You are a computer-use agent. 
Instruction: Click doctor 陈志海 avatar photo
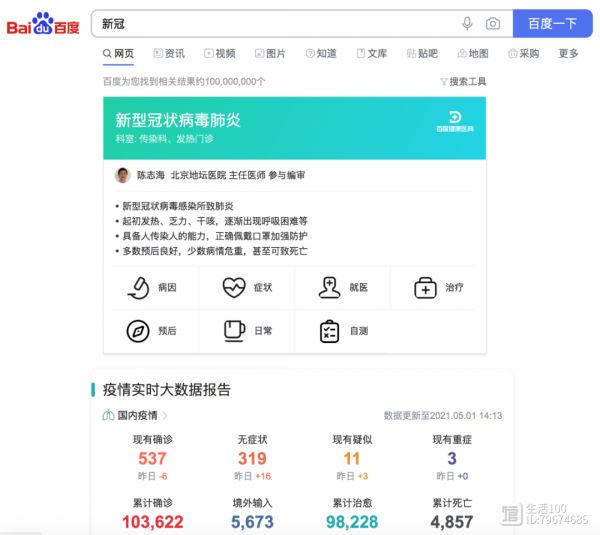(122, 175)
